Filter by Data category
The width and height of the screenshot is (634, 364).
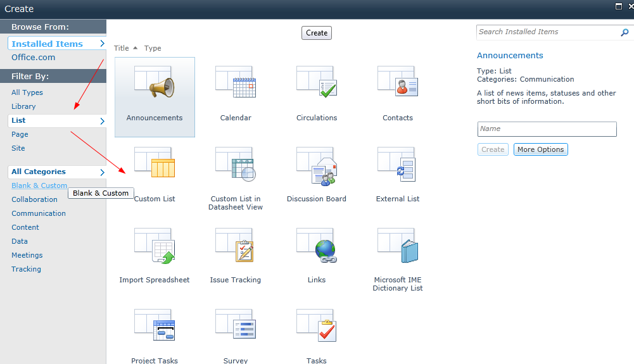(x=20, y=241)
